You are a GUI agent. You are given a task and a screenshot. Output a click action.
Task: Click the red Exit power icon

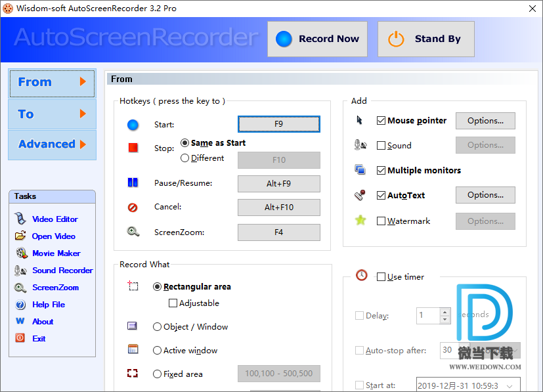20,338
